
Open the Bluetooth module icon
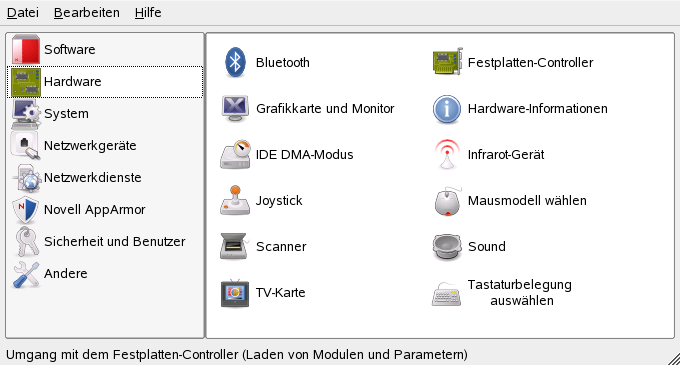pos(235,62)
